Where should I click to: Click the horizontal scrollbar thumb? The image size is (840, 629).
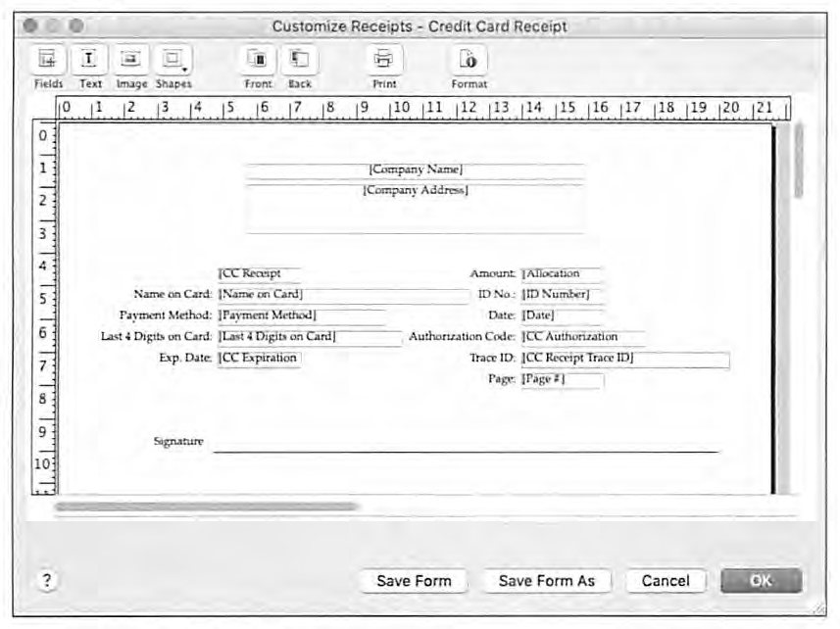click(206, 506)
